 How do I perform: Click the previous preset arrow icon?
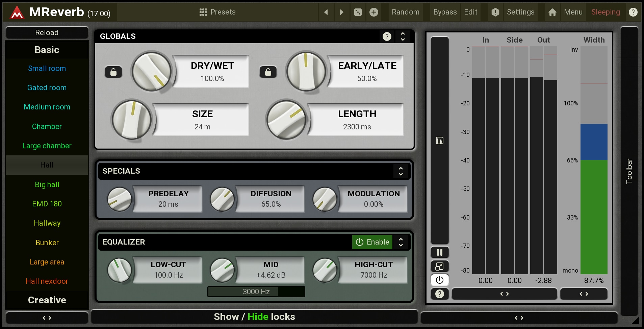(x=326, y=12)
